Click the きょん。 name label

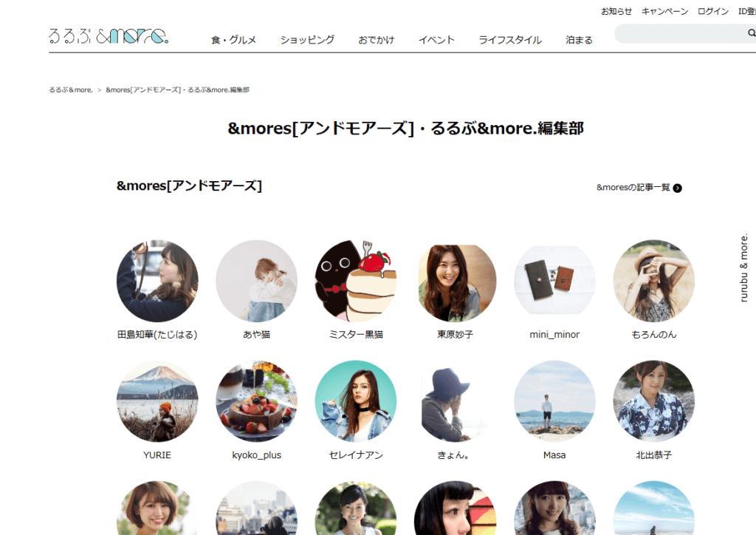453,455
